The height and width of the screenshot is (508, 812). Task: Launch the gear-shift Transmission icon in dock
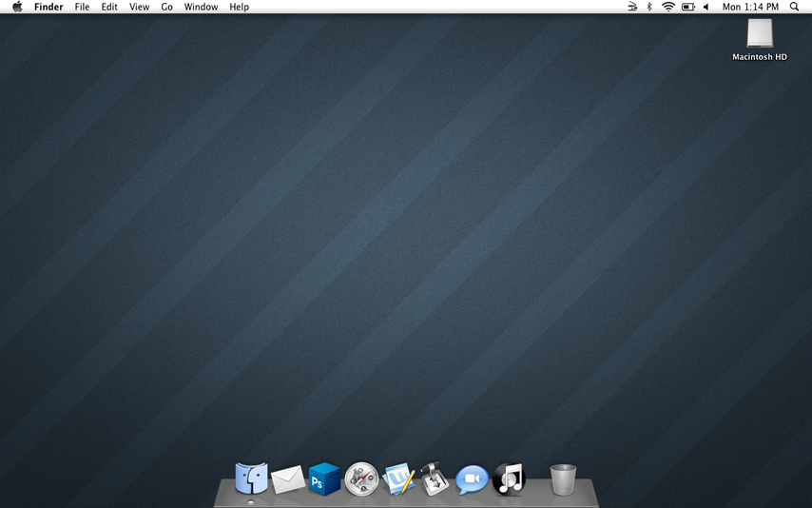point(435,479)
